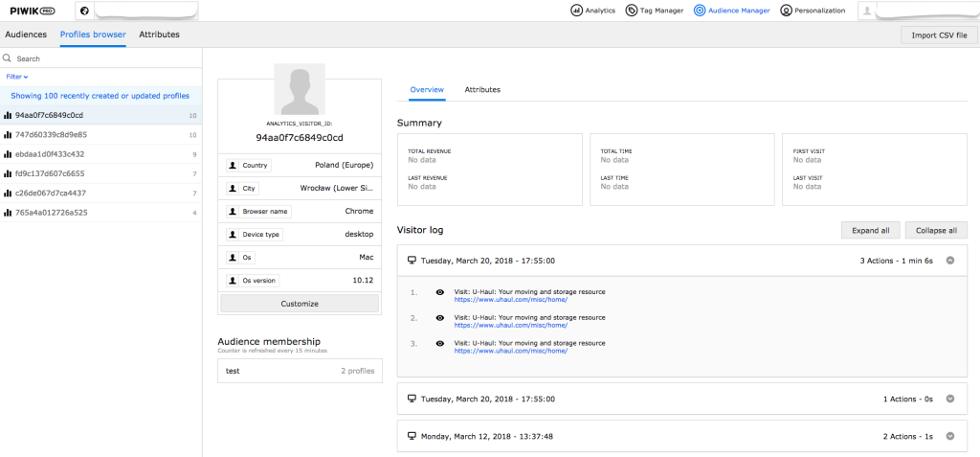Select profile ebdaa1d0f433c432
This screenshot has width=980, height=457.
pyautogui.click(x=100, y=154)
